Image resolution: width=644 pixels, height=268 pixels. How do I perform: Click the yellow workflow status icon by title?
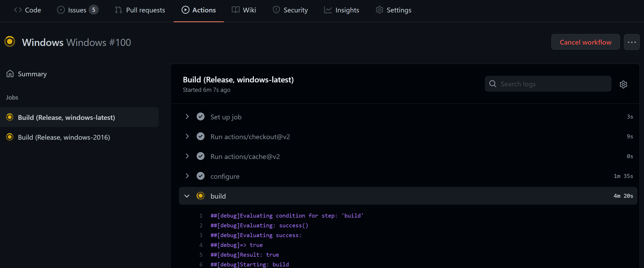click(10, 42)
